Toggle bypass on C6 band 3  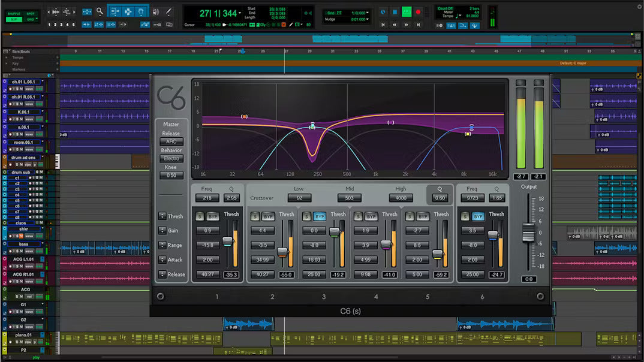(x=320, y=216)
